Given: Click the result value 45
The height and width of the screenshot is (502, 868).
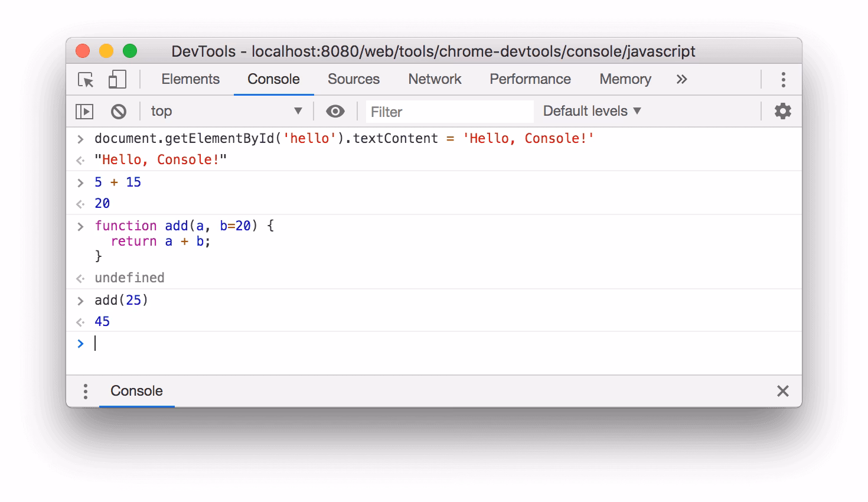Looking at the screenshot, I should [x=102, y=321].
